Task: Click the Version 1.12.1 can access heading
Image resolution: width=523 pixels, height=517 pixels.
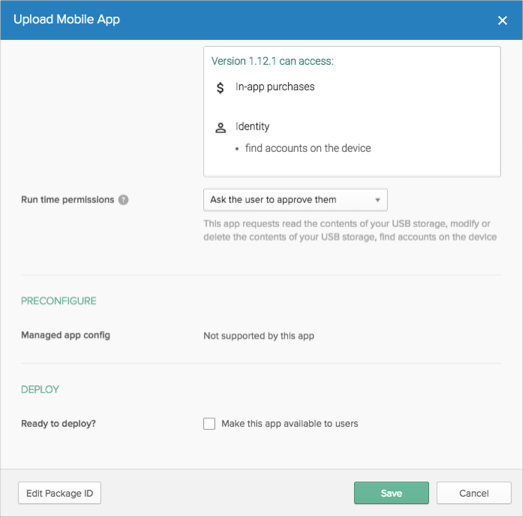Action: pyautogui.click(x=272, y=61)
